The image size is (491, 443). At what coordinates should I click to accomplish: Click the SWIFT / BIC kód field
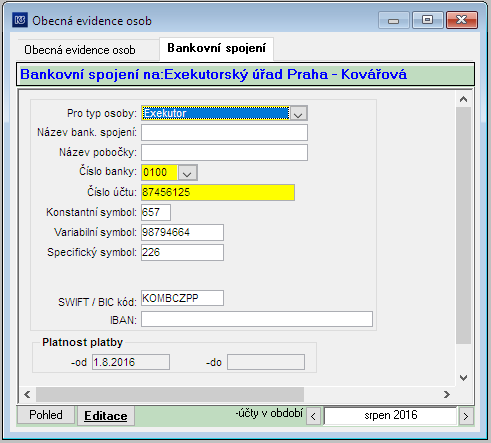coord(182,298)
